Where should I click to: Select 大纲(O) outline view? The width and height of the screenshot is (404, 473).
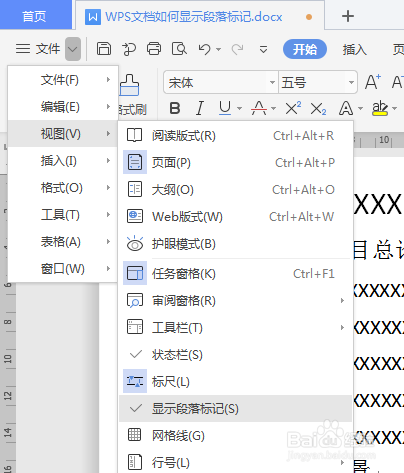(235, 190)
